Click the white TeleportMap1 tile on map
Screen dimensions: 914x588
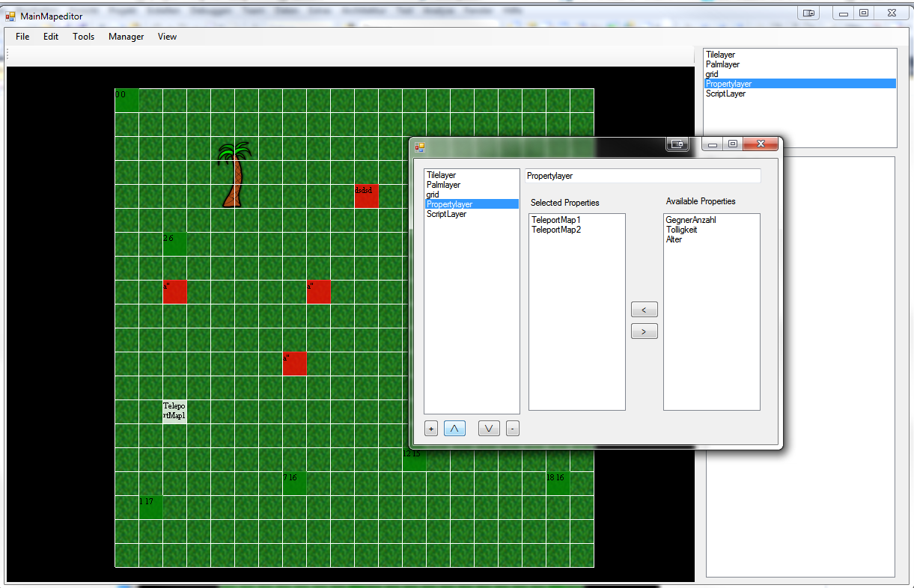click(174, 411)
